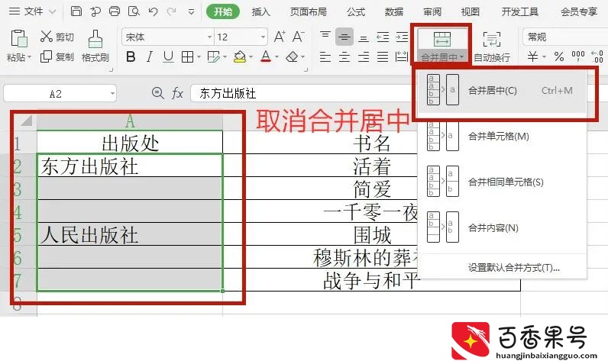Click the fill color bucket icon
This screenshot has height=364, width=608.
[239, 57]
